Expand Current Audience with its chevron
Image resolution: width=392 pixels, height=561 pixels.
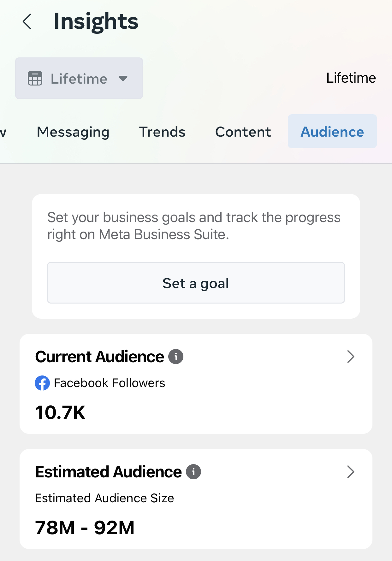[350, 357]
